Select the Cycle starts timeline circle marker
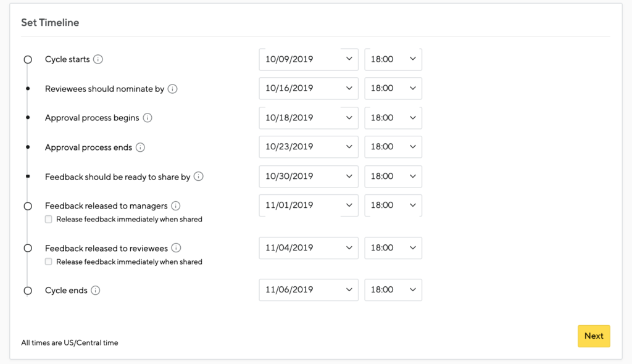Screen dimensions: 632x364 click(28, 60)
